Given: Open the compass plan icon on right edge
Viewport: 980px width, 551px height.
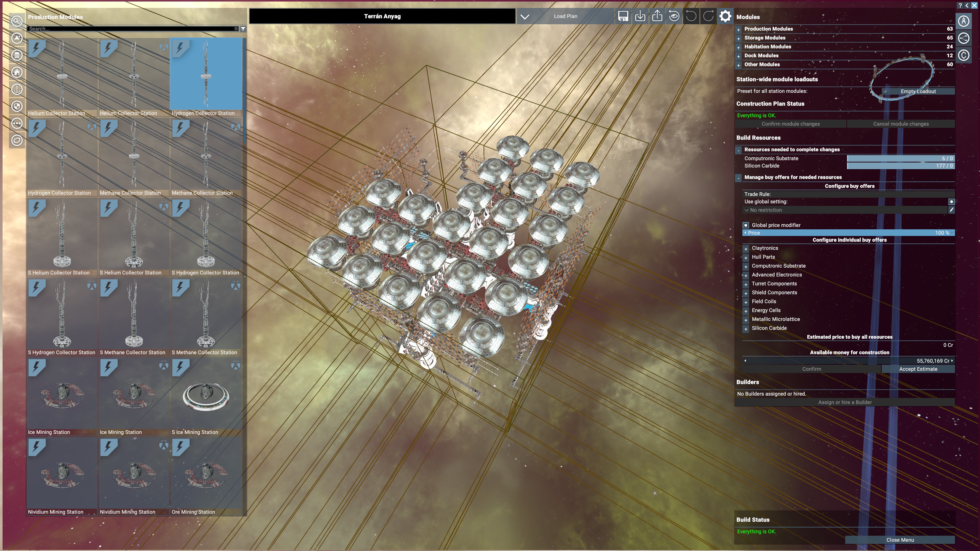Looking at the screenshot, I should [x=964, y=21].
